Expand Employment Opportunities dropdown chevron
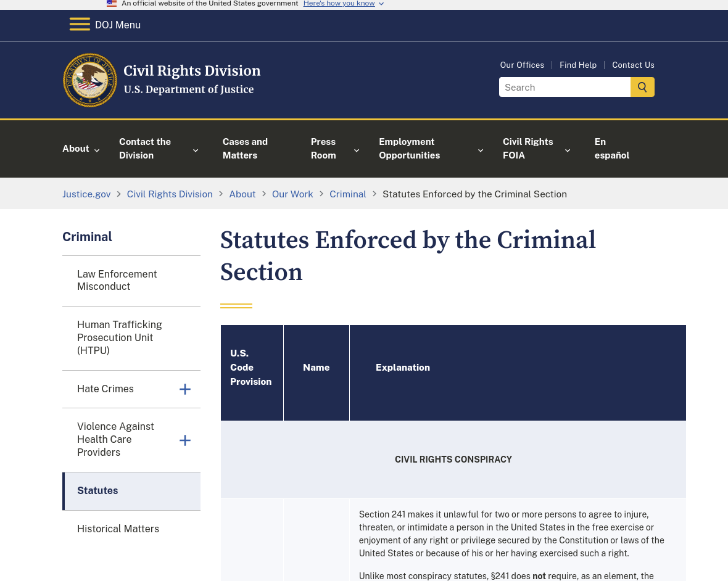The width and height of the screenshot is (728, 581). pyautogui.click(x=481, y=150)
